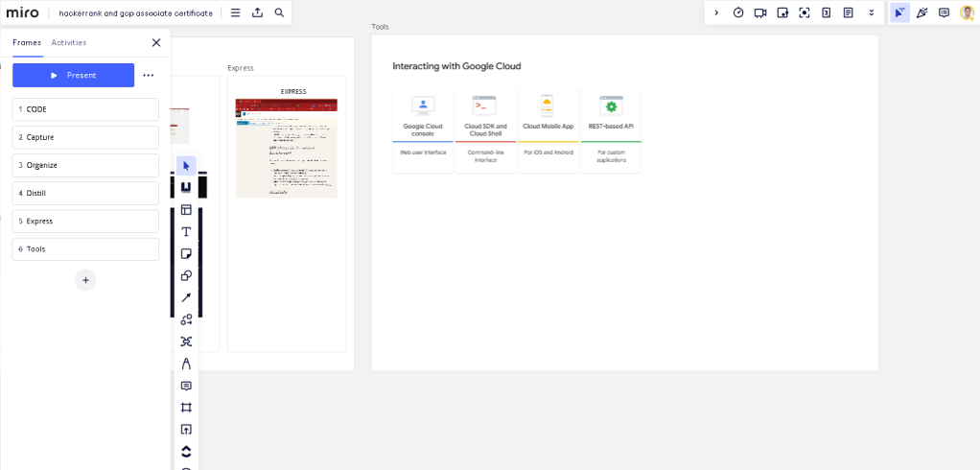Viewport: 980px width, 470px height.
Task: Click the Miro logo
Action: (x=22, y=12)
